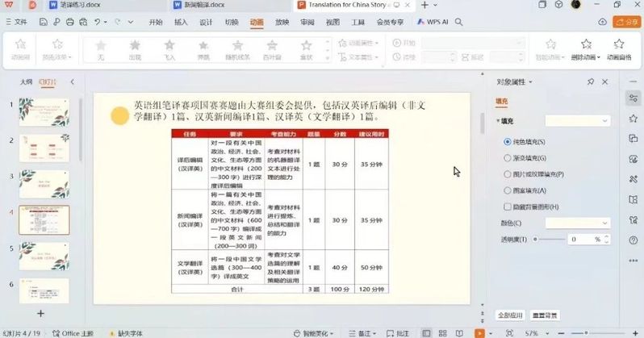Image resolution: width=644 pixels, height=338 pixels.
Task: Add a new slide with plus icon
Action: tap(40, 313)
